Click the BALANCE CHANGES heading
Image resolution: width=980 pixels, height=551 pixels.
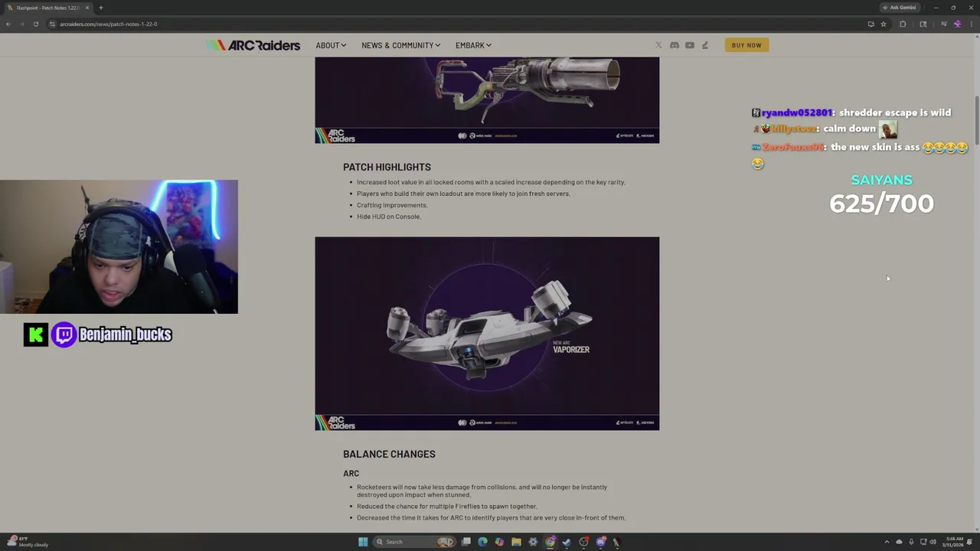[x=389, y=454]
